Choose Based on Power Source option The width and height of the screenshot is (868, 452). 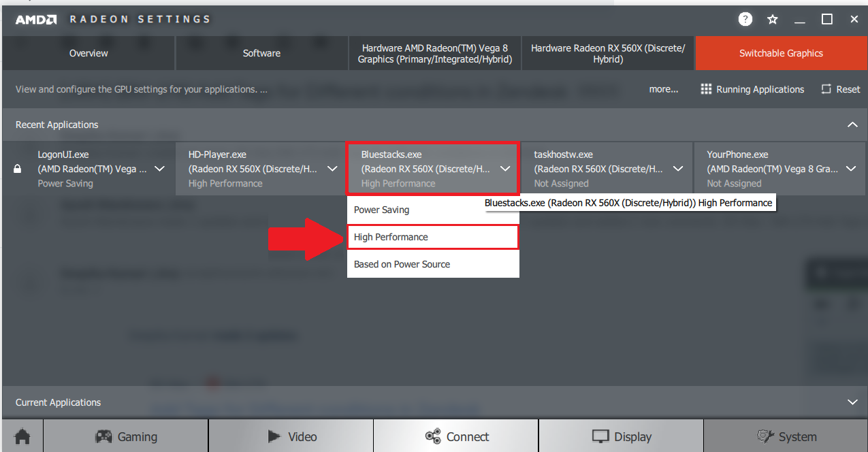tap(433, 264)
